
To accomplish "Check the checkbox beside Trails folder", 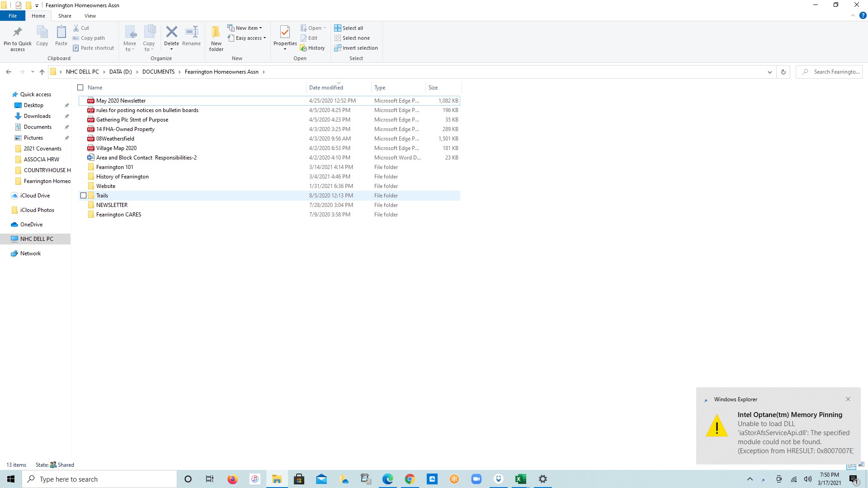I will click(x=83, y=196).
